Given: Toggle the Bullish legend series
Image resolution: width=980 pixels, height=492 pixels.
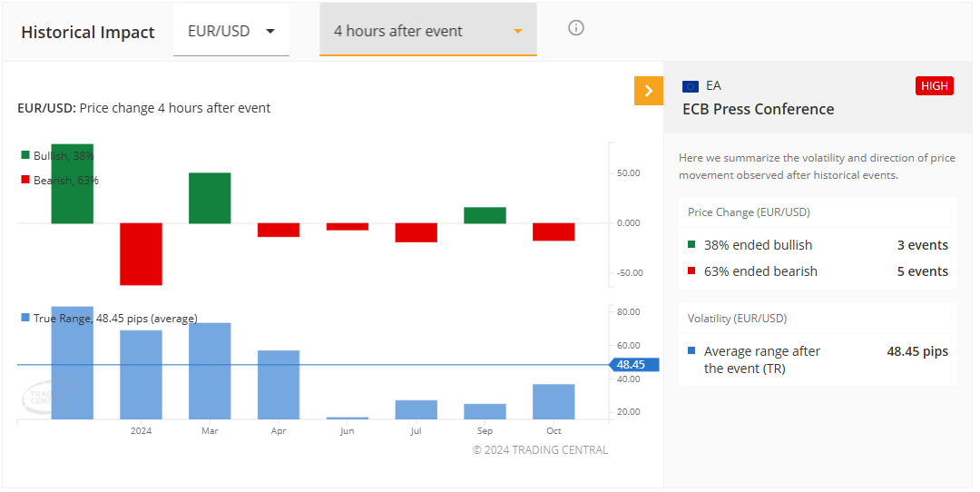Looking at the screenshot, I should click(x=57, y=155).
